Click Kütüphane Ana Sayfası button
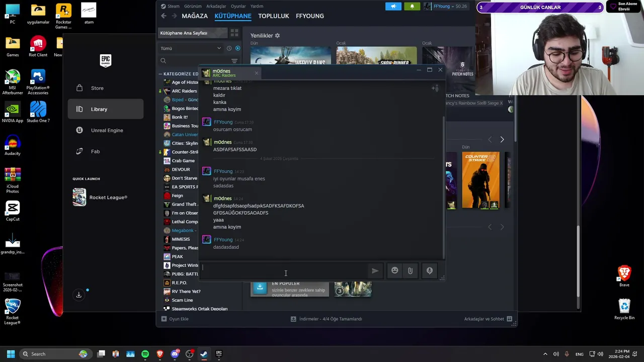644x362 pixels. 192,33
